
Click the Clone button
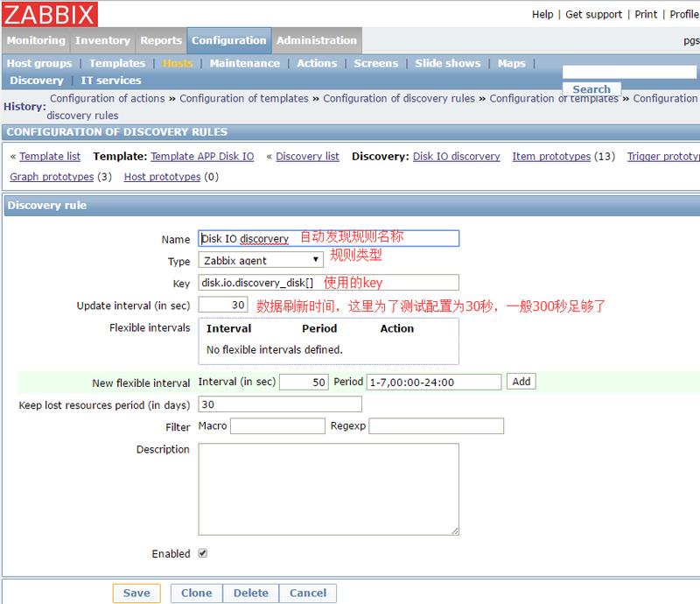coord(196,593)
